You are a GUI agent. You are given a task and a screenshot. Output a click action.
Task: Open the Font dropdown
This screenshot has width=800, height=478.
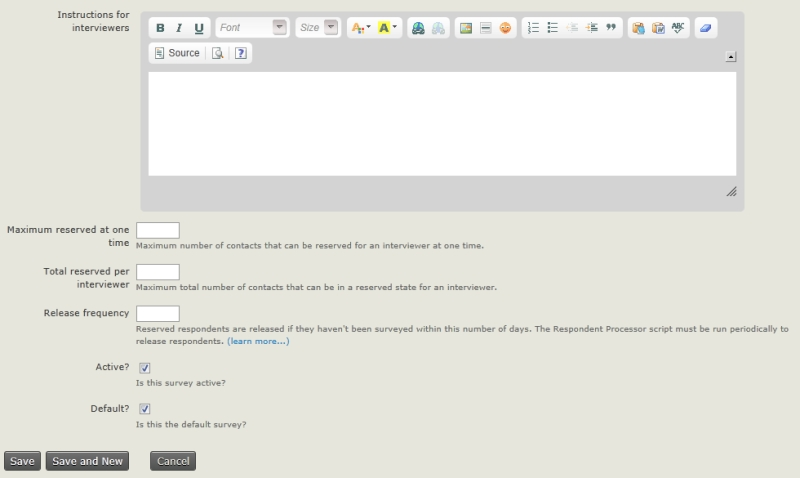[252, 28]
